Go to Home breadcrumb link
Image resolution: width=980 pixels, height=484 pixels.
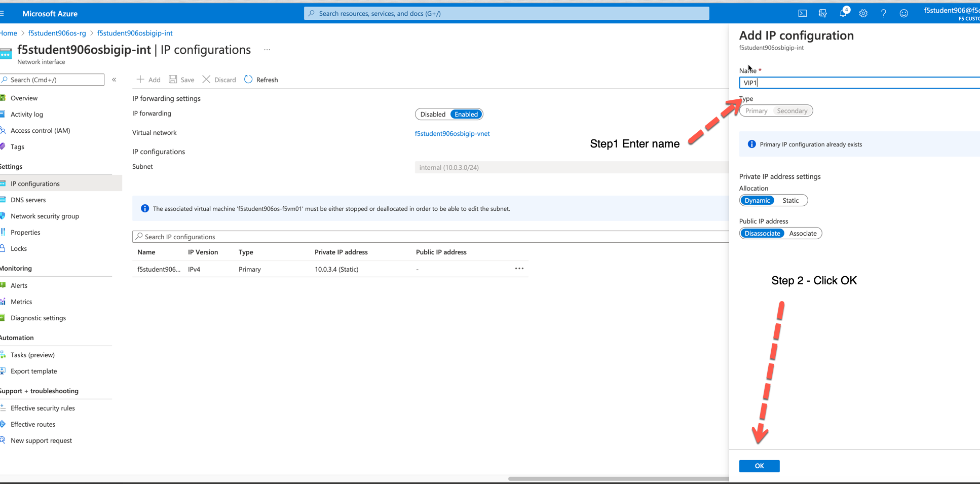click(9, 33)
